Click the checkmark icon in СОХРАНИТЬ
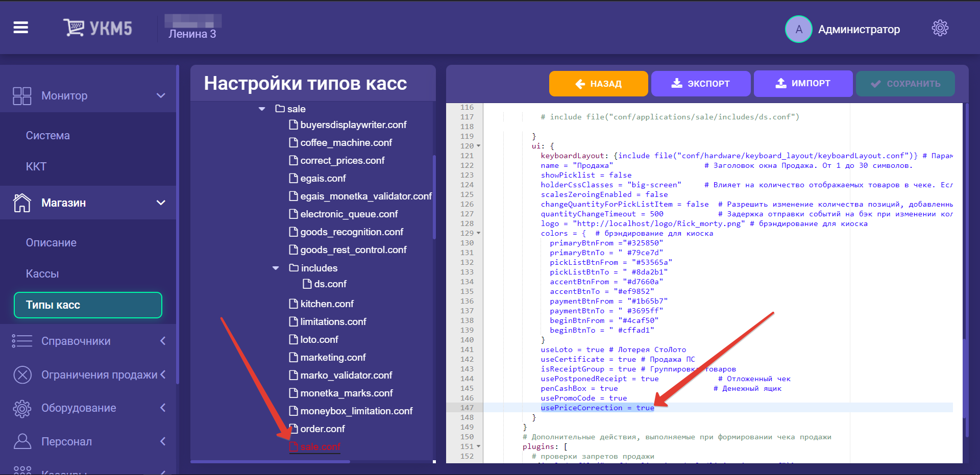This screenshot has width=980, height=475. 876,84
